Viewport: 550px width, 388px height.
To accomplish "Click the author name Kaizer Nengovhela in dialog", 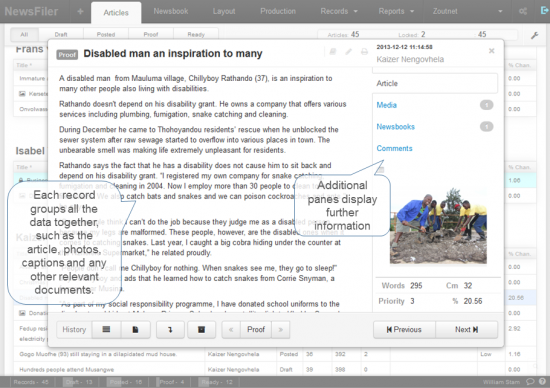I will click(x=410, y=59).
